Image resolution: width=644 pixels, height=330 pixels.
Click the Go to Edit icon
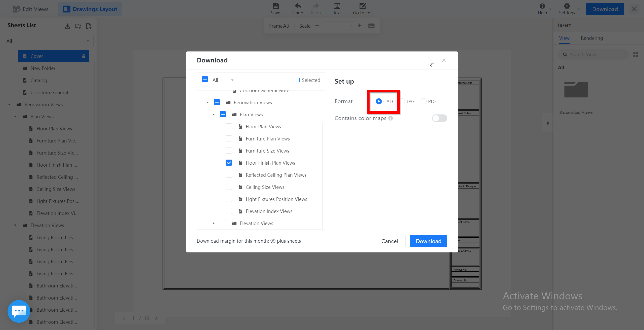[363, 6]
